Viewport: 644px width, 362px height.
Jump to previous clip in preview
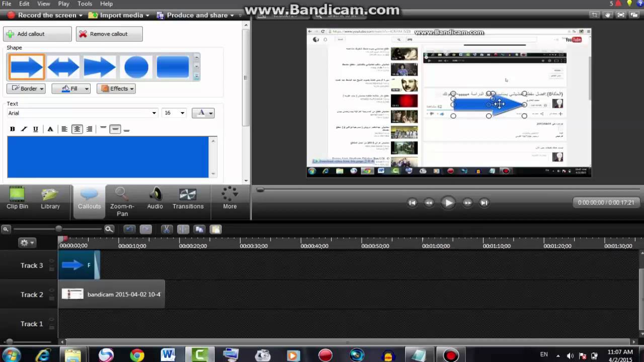click(412, 203)
